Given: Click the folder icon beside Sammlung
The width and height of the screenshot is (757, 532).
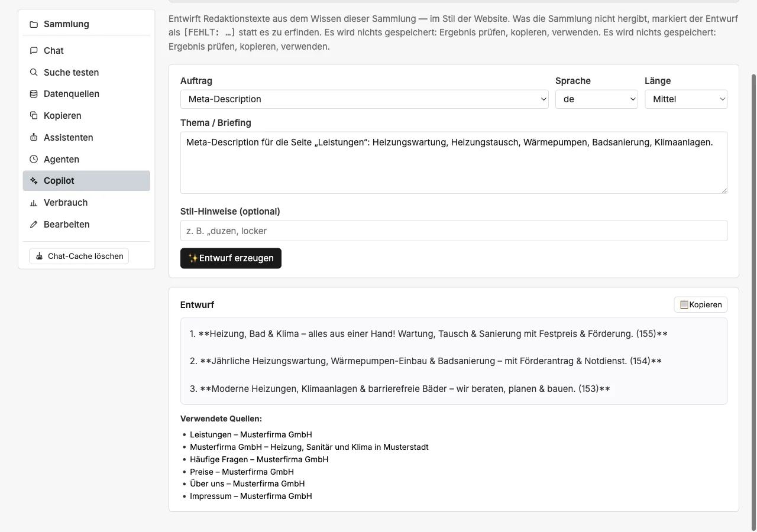Looking at the screenshot, I should [x=34, y=24].
